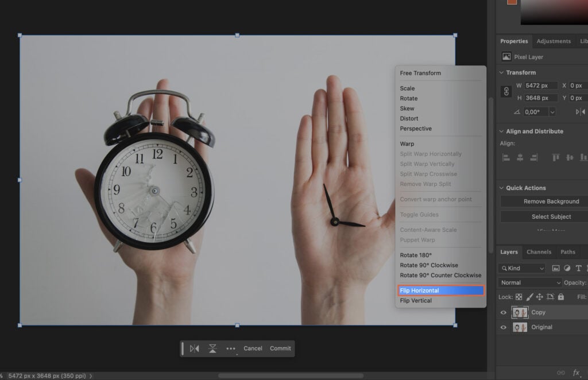Toggle visibility of the Original layer
Screen dimensions: 588x380
tap(504, 327)
